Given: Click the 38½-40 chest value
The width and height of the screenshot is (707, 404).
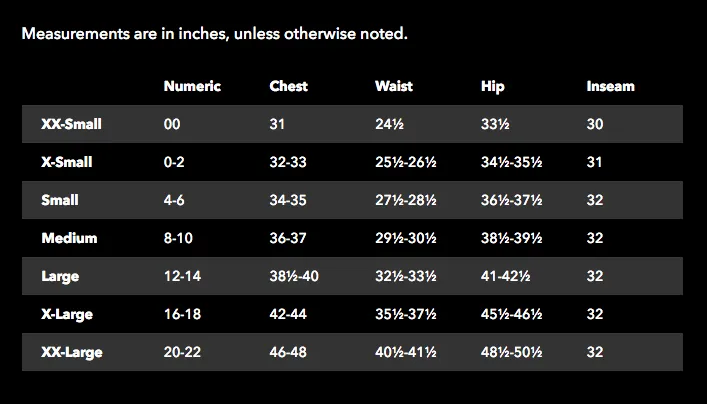Looking at the screenshot, I should click(x=294, y=276).
